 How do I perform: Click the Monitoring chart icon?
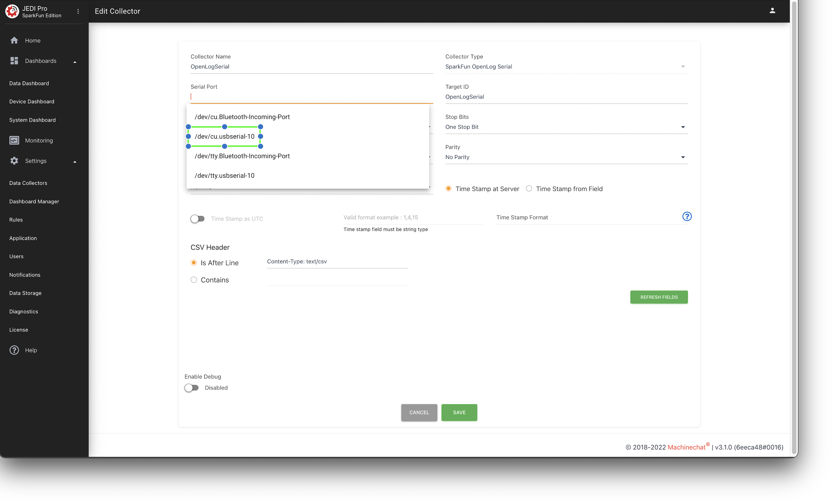point(14,141)
